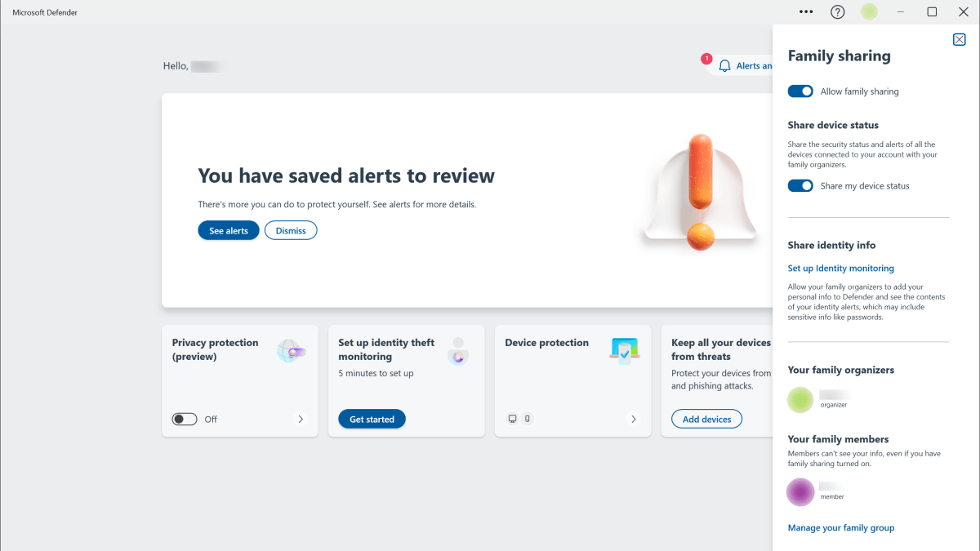Open the Help question mark icon
Viewport: 980px width, 551px height.
(837, 12)
